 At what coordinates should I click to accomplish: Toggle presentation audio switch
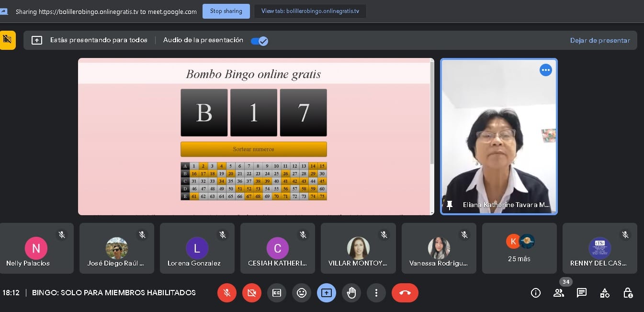click(259, 41)
